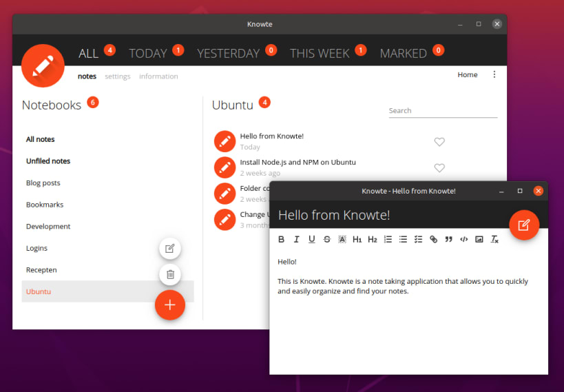
Task: Click the text highlight color icon
Action: click(x=342, y=239)
